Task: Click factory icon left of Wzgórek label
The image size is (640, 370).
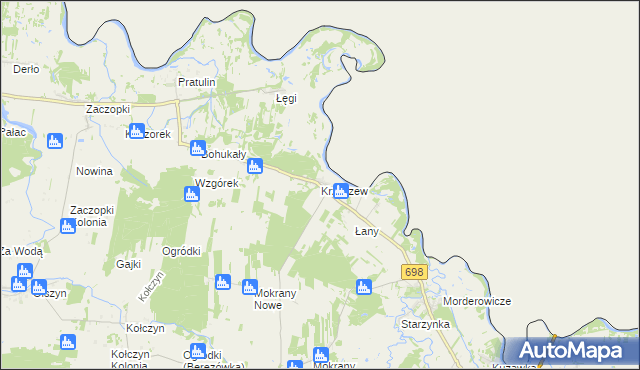Action: (x=192, y=194)
